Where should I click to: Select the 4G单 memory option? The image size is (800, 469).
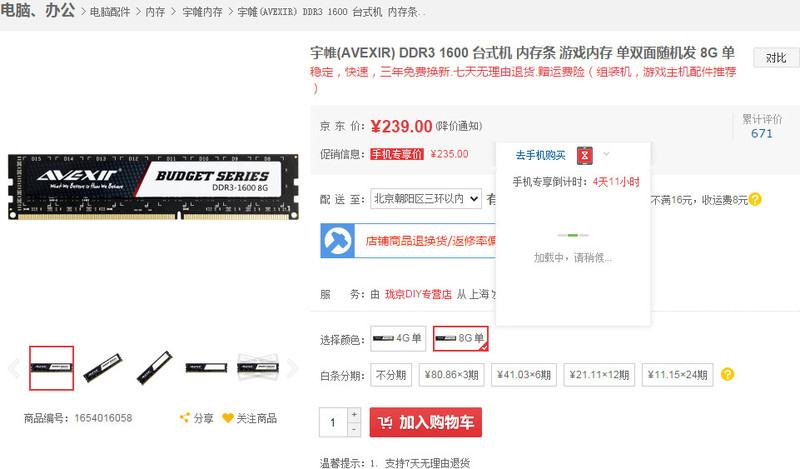(x=398, y=338)
